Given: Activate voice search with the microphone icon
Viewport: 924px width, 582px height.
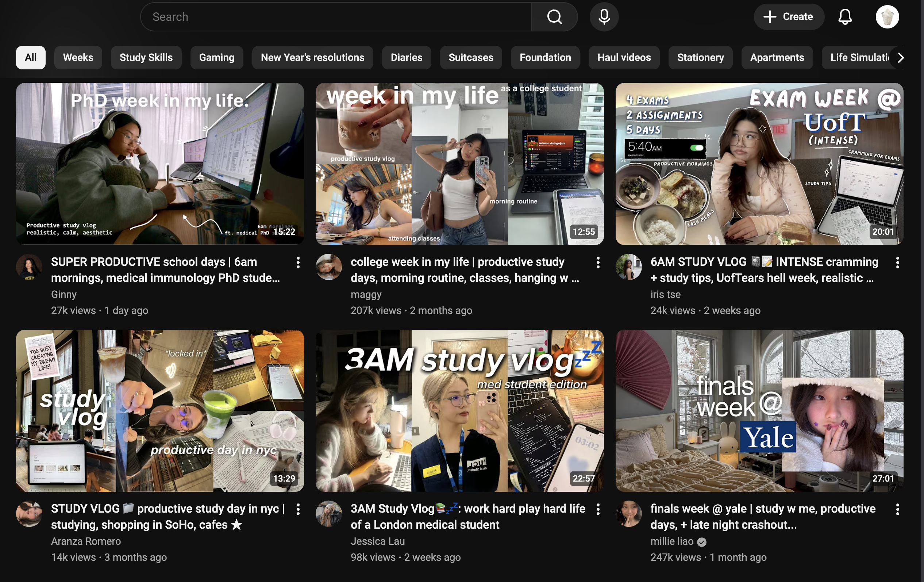Looking at the screenshot, I should [x=604, y=16].
